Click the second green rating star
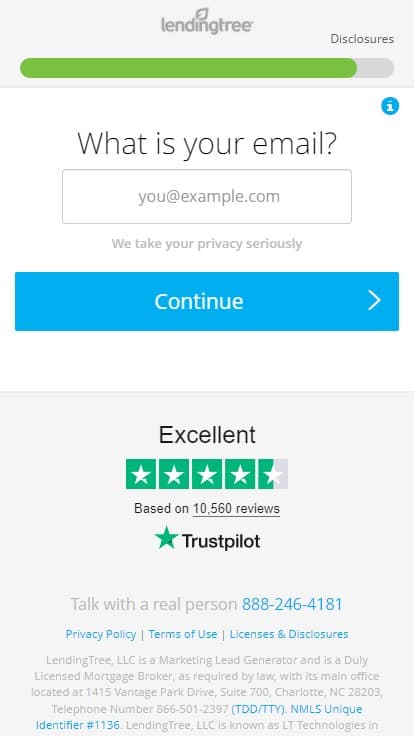 (x=174, y=474)
